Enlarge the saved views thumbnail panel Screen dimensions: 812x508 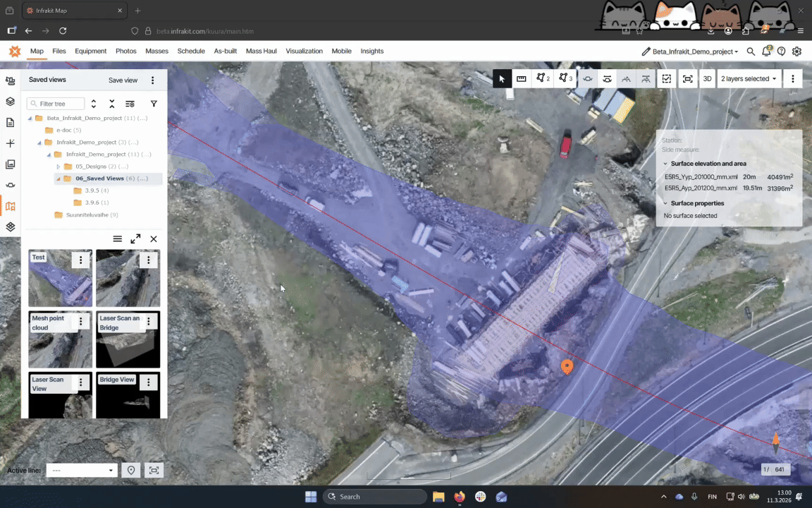[135, 239]
